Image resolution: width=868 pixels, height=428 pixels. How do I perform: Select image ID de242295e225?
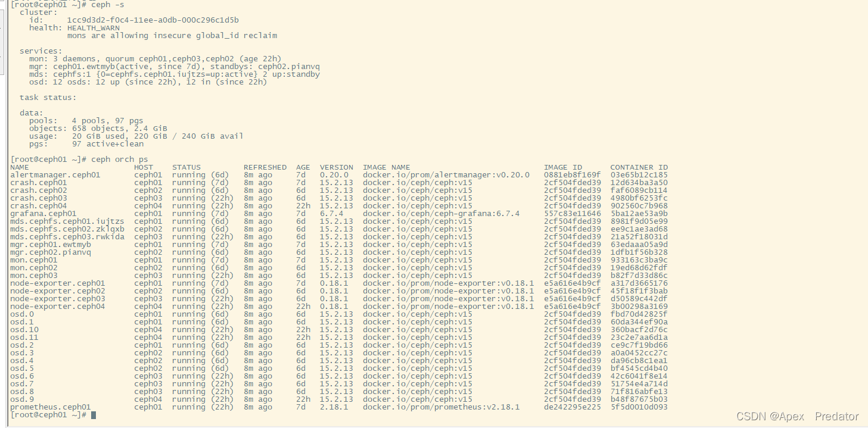[x=573, y=407]
